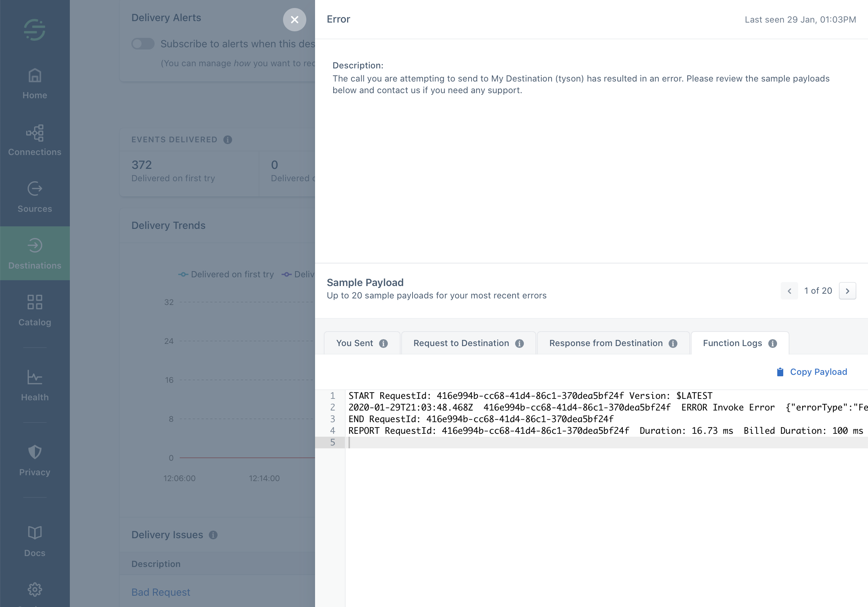Click Copy Payload link

pos(811,372)
